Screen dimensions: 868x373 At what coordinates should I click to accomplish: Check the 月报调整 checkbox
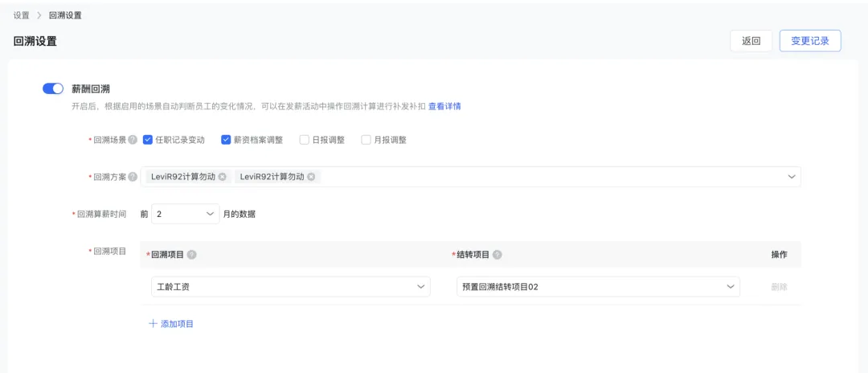[366, 140]
